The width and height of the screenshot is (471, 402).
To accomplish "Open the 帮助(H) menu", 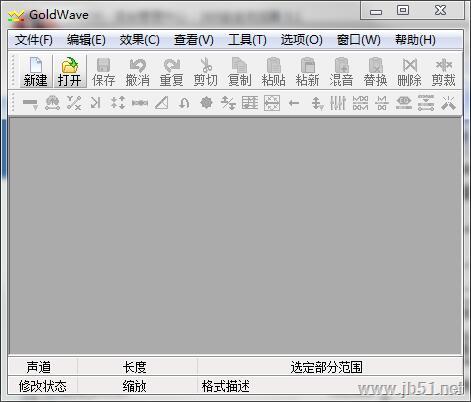I will (x=415, y=40).
